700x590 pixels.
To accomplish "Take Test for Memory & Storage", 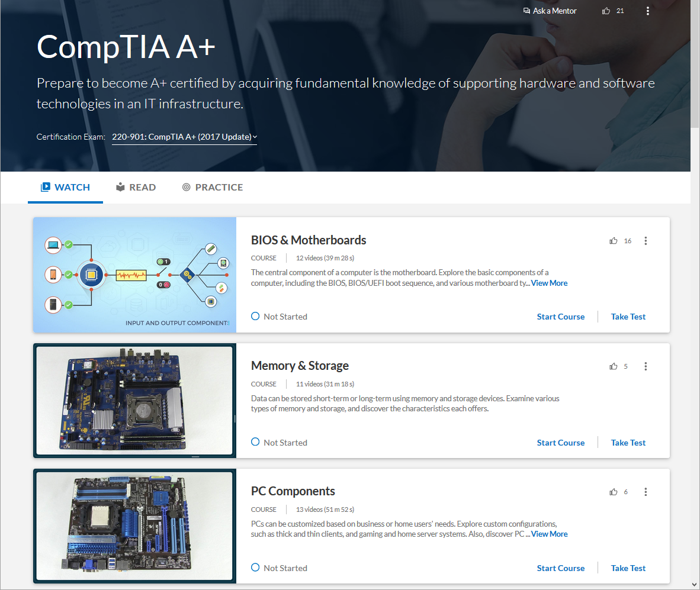I will click(x=628, y=443).
